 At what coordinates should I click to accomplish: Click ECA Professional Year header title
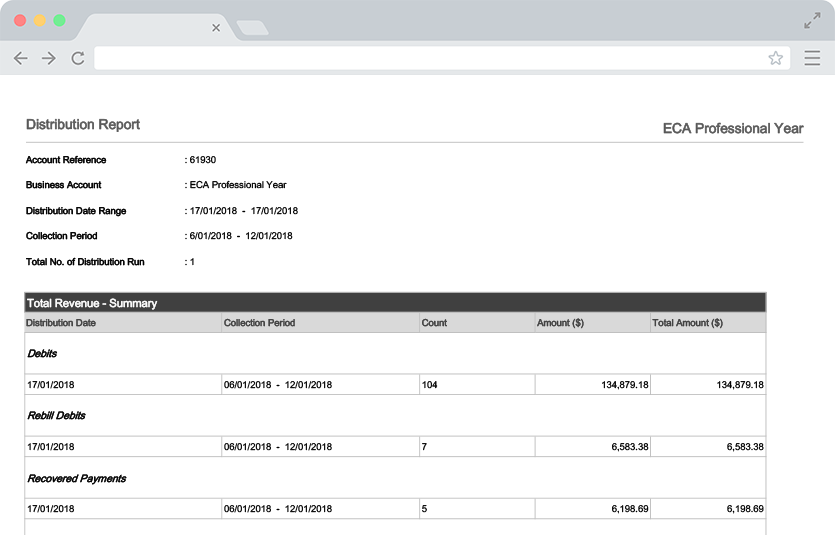pyautogui.click(x=733, y=128)
